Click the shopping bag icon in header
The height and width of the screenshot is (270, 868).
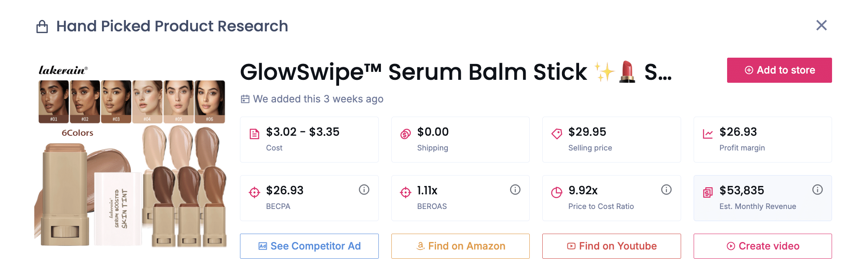click(x=42, y=27)
